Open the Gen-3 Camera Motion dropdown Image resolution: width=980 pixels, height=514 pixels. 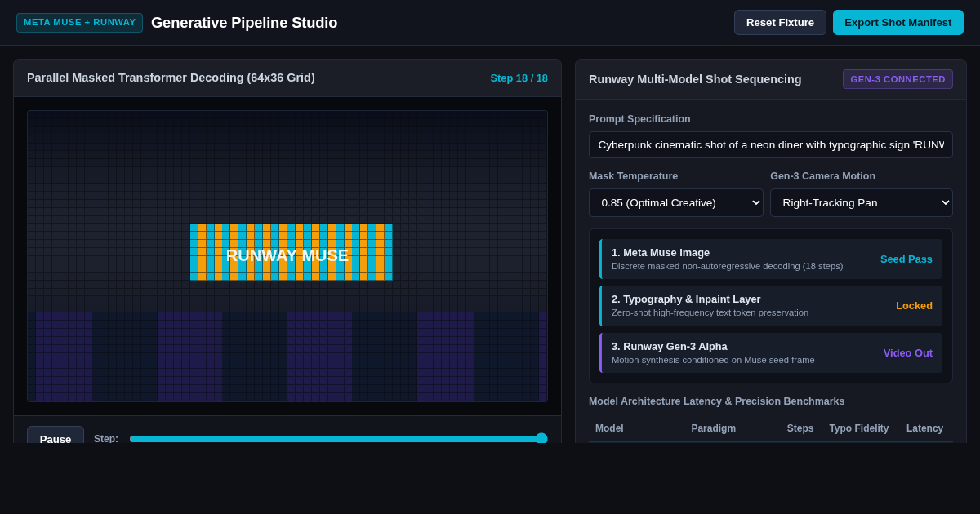[862, 202]
